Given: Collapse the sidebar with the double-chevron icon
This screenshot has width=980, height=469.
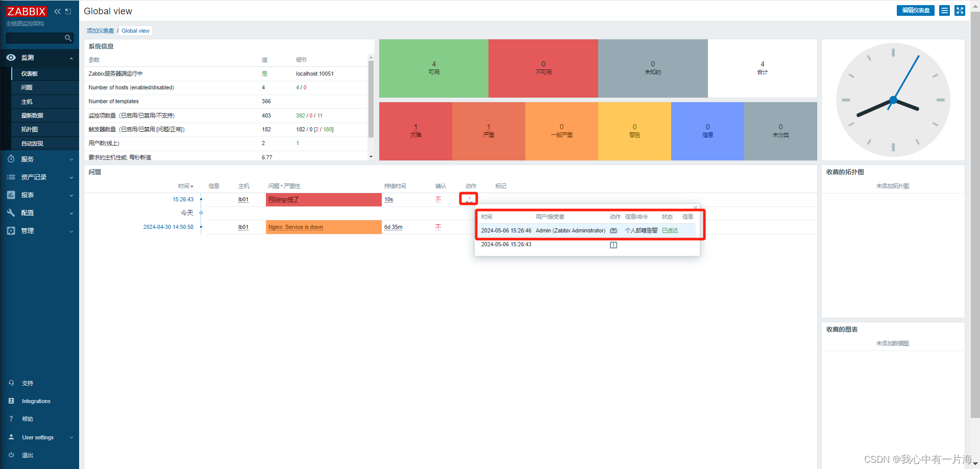Looking at the screenshot, I should click(57, 11).
